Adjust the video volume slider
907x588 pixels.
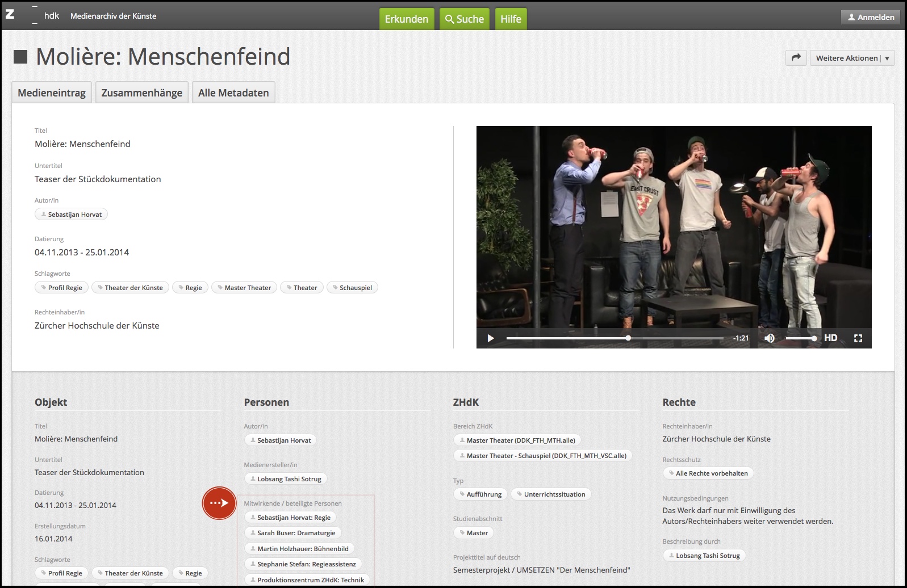[x=801, y=338]
